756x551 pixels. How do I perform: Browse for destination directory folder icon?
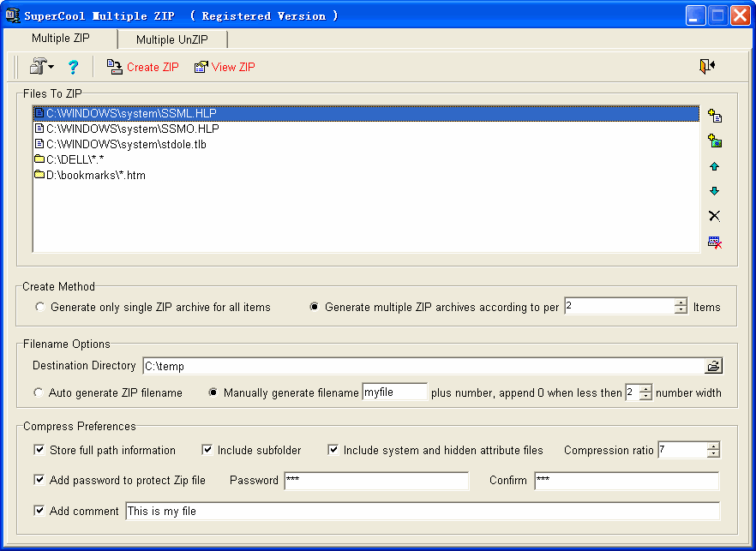(x=713, y=367)
